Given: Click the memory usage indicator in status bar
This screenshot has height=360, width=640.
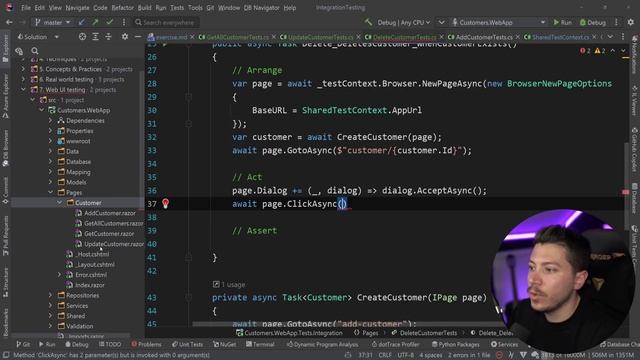Looking at the screenshot, I should click(x=589, y=355).
